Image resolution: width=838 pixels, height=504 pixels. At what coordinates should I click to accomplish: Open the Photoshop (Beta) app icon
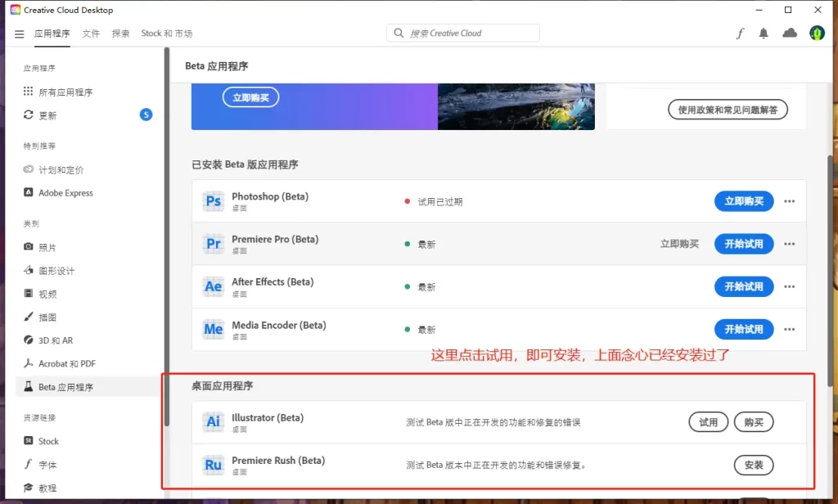[213, 200]
